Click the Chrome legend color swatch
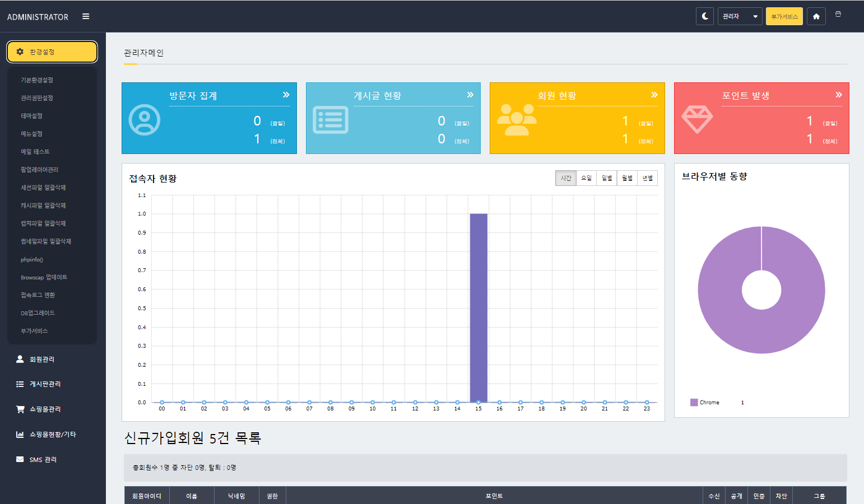The width and height of the screenshot is (864, 504). coord(694,402)
